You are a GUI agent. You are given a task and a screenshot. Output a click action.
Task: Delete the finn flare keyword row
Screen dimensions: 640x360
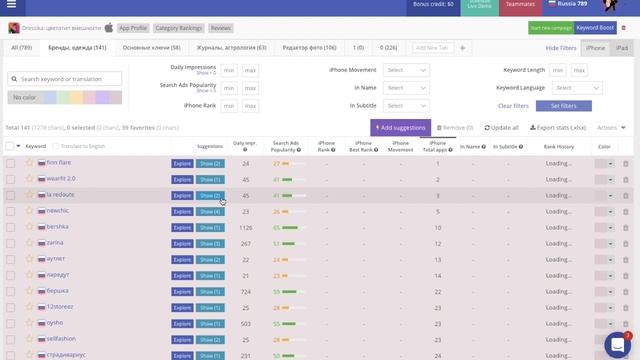point(626,164)
